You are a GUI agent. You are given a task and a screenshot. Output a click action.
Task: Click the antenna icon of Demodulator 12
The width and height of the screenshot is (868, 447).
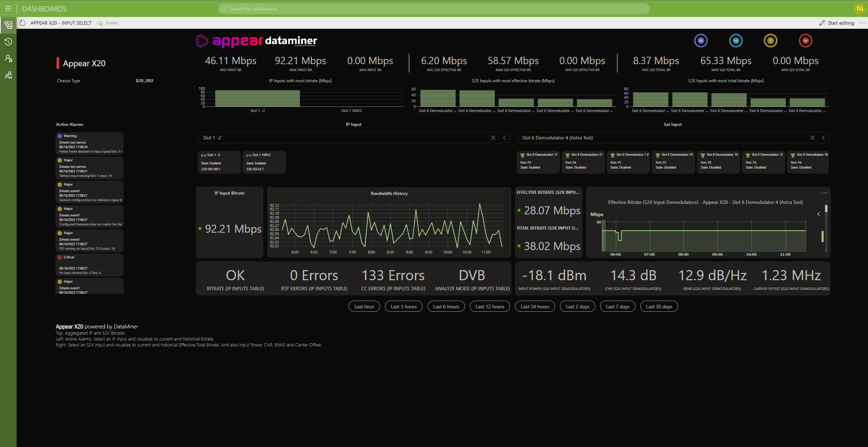pos(748,155)
